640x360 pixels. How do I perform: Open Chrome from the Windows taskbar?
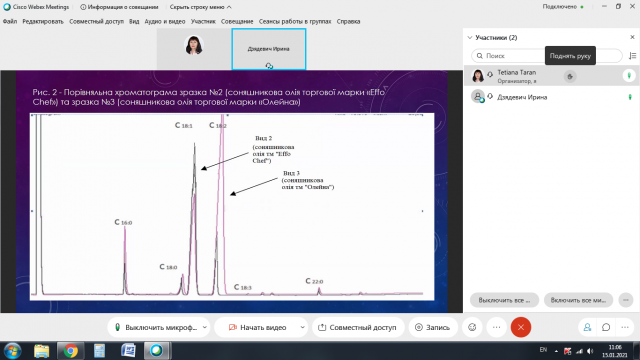(71, 351)
